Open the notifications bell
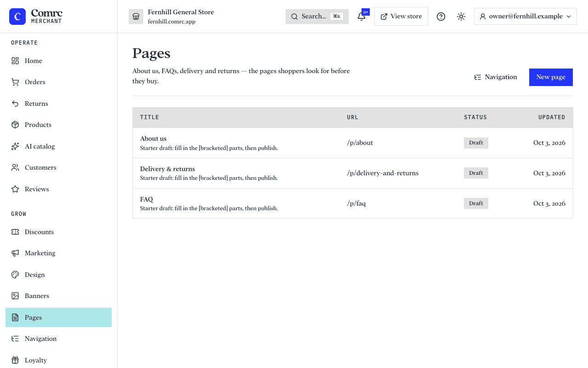 [x=362, y=17]
